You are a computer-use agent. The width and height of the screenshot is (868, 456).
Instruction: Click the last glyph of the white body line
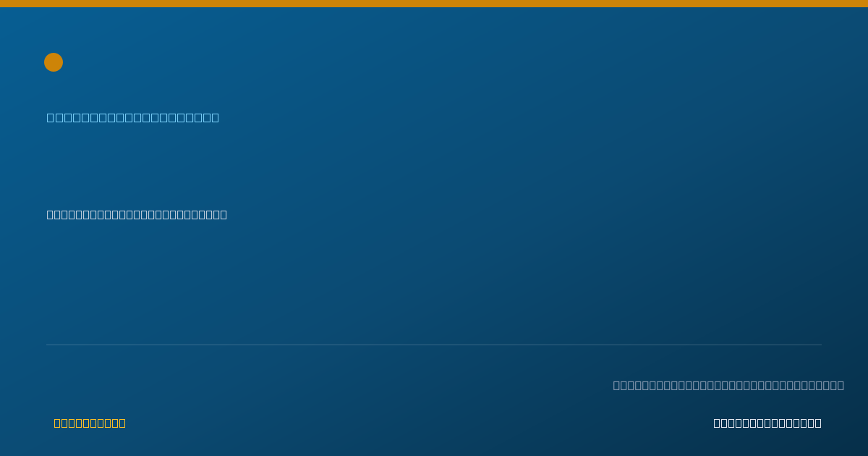(x=224, y=214)
